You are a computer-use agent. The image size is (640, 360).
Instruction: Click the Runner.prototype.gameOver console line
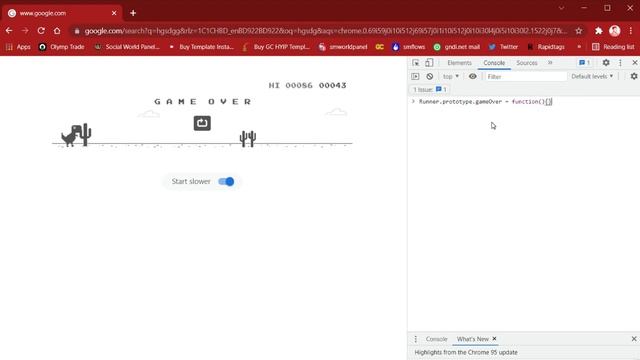tap(485, 102)
